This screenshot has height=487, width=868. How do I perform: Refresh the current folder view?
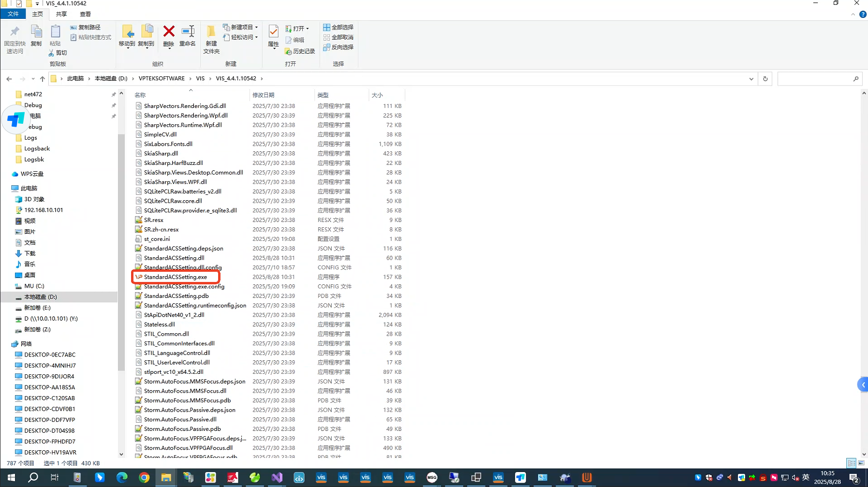[765, 79]
